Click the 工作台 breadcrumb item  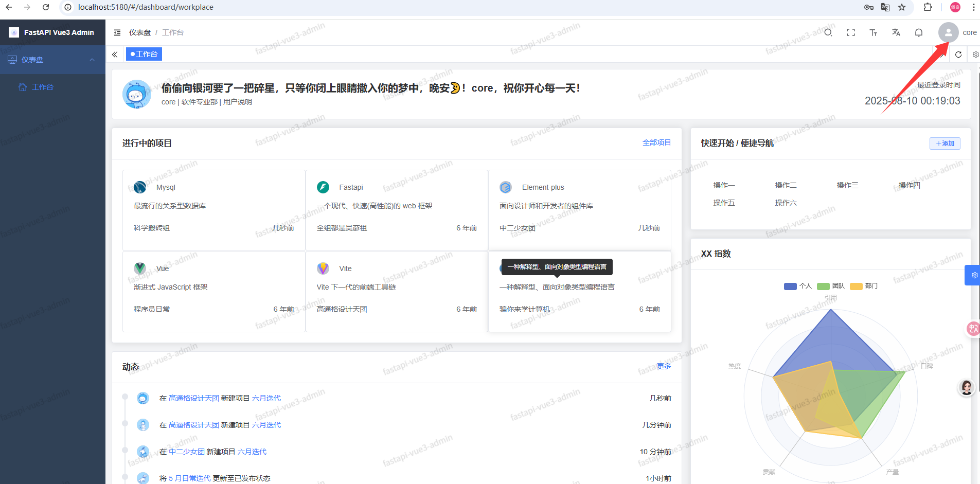coord(173,32)
